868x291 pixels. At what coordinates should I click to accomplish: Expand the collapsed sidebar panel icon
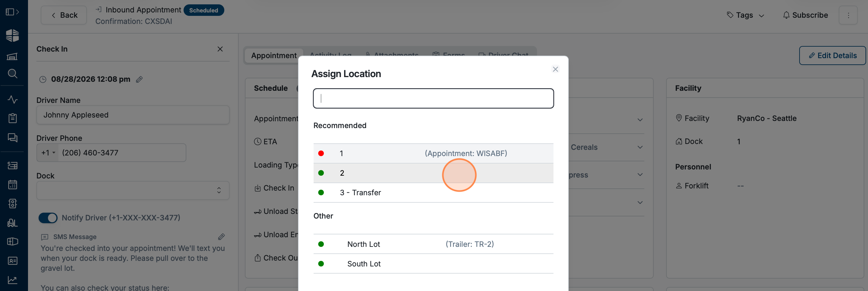click(x=12, y=12)
